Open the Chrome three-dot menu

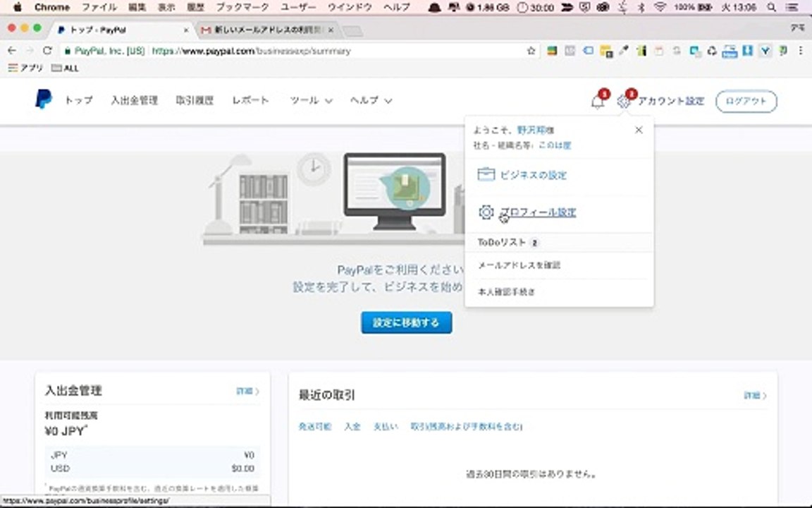point(801,51)
